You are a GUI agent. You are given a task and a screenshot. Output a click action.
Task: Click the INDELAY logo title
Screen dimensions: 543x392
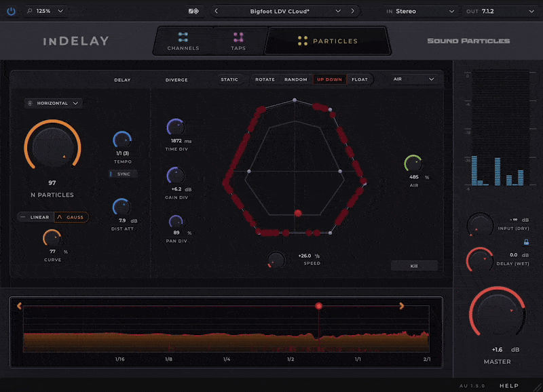click(x=76, y=41)
